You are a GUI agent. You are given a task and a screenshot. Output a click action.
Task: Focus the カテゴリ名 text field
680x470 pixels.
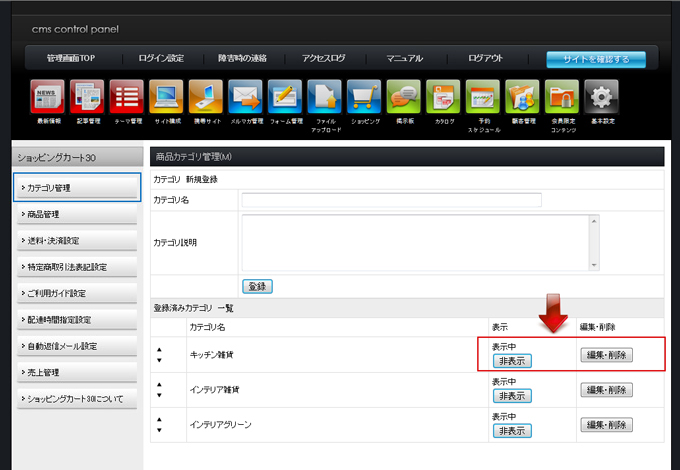[391, 200]
